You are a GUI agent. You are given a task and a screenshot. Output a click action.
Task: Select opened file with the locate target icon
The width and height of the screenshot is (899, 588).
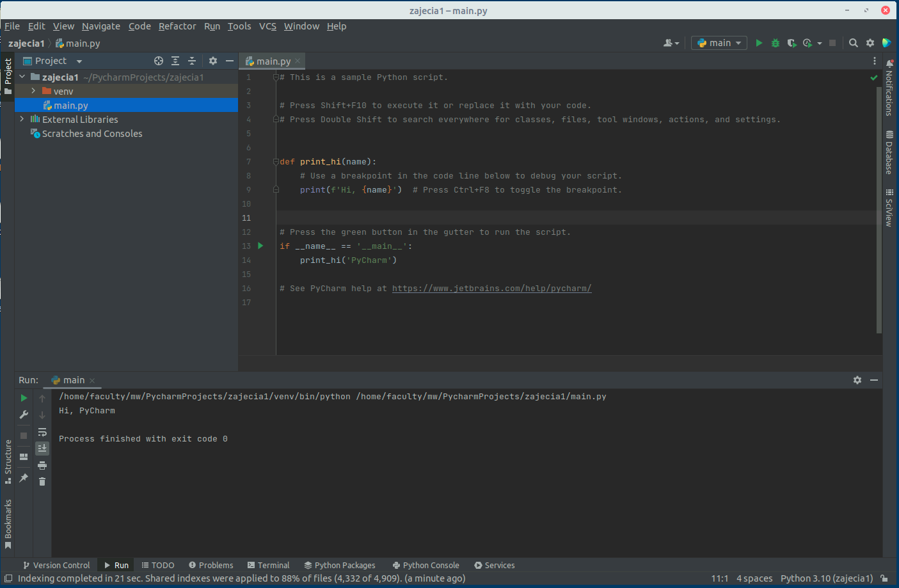click(159, 61)
